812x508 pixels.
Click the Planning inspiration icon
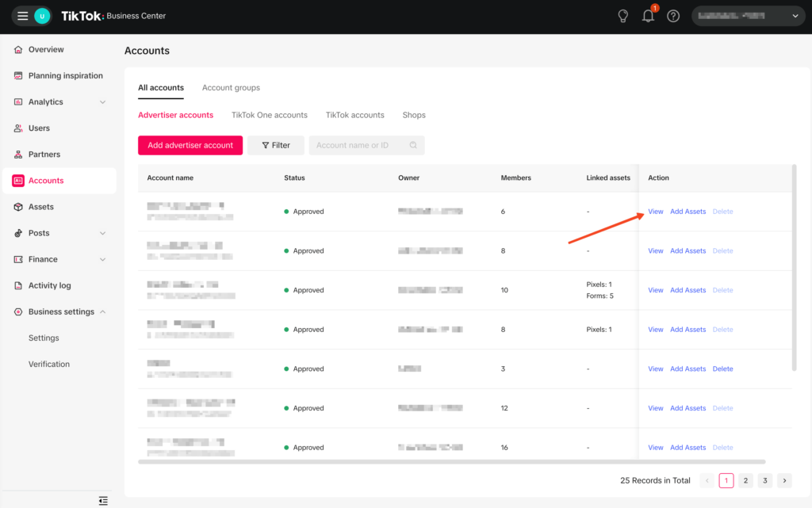pos(18,75)
